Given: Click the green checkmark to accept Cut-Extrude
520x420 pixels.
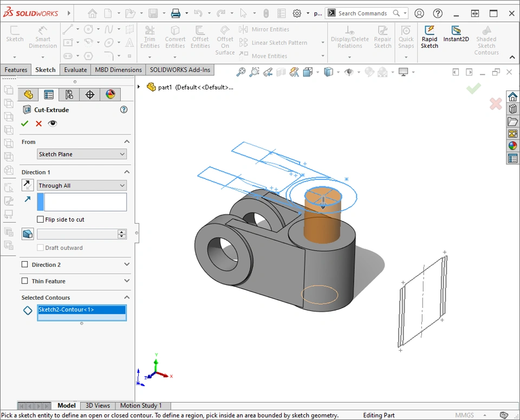Looking at the screenshot, I should coord(24,124).
